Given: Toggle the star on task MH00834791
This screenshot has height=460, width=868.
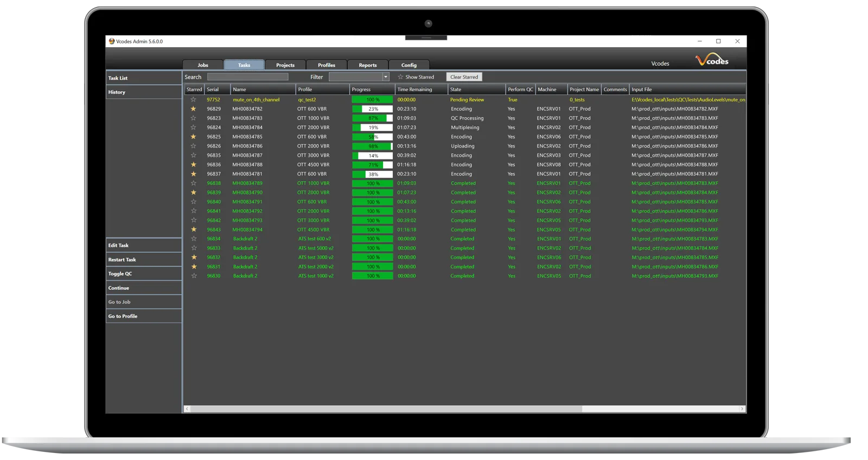Looking at the screenshot, I should 194,202.
